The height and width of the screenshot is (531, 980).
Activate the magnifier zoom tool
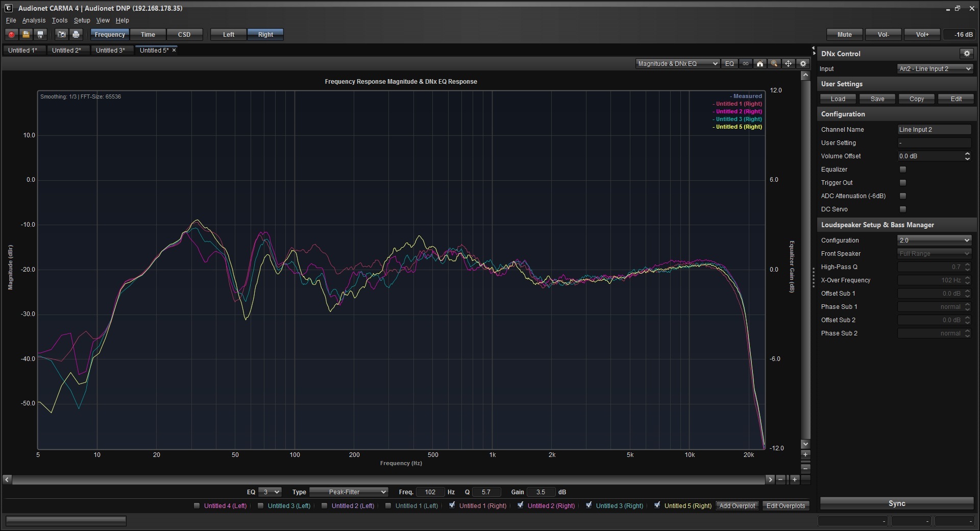pyautogui.click(x=774, y=64)
